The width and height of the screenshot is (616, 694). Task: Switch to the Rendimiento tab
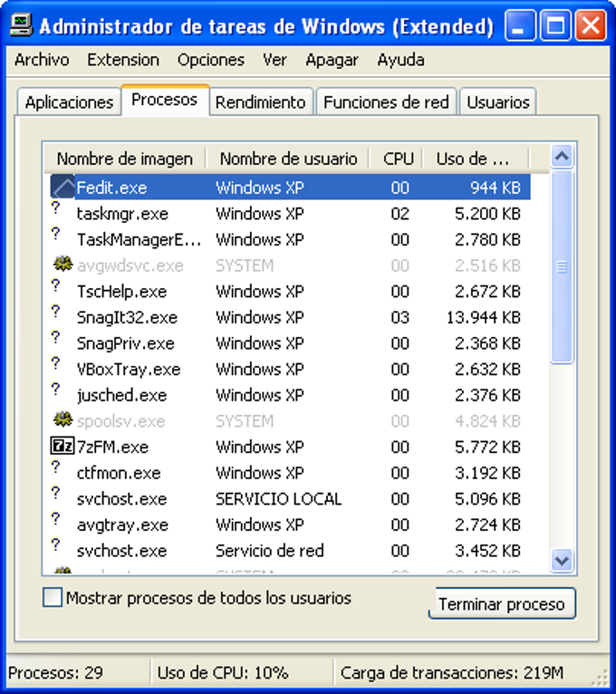coord(261,102)
